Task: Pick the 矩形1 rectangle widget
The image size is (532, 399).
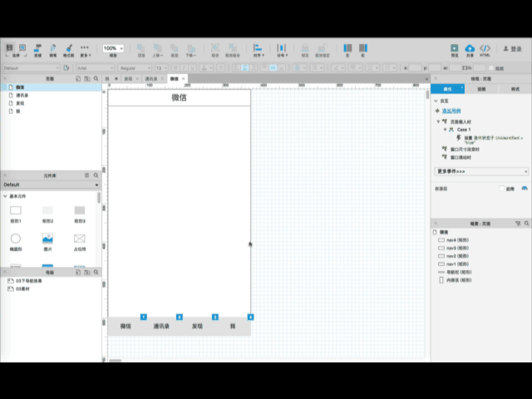Action: tap(16, 214)
